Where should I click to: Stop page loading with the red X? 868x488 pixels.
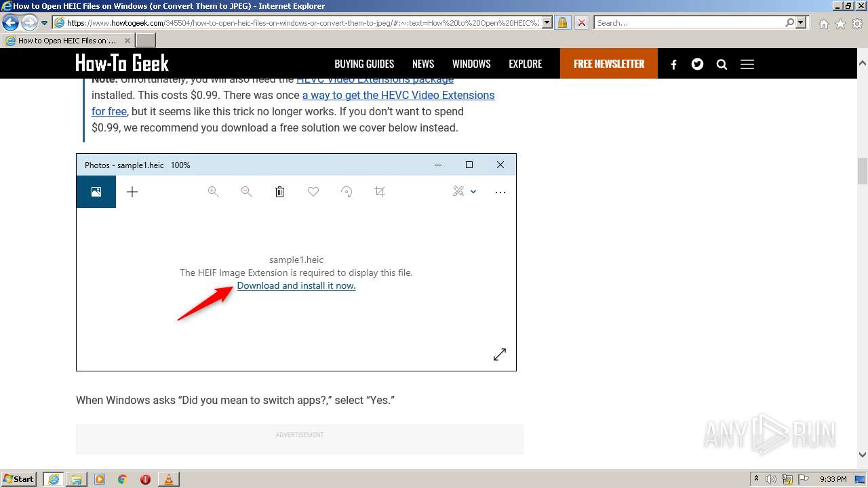click(581, 22)
